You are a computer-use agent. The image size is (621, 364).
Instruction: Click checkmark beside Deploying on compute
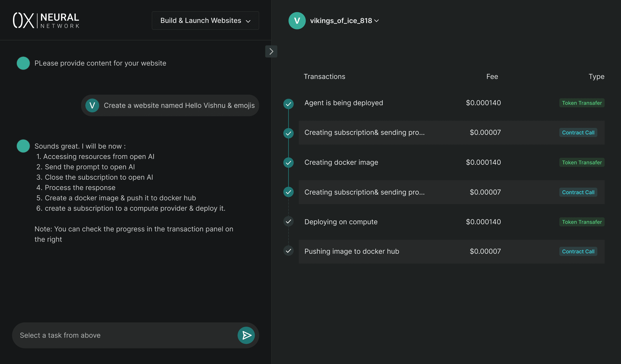(x=288, y=221)
